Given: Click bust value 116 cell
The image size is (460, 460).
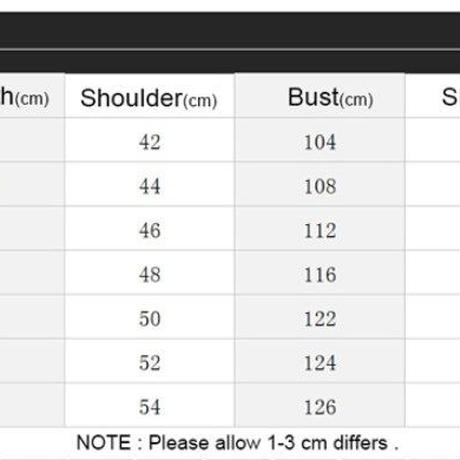Looking at the screenshot, I should click(320, 272).
